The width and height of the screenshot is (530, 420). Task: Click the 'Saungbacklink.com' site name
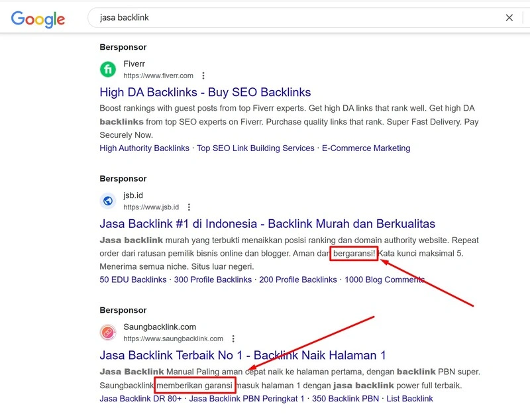point(160,327)
